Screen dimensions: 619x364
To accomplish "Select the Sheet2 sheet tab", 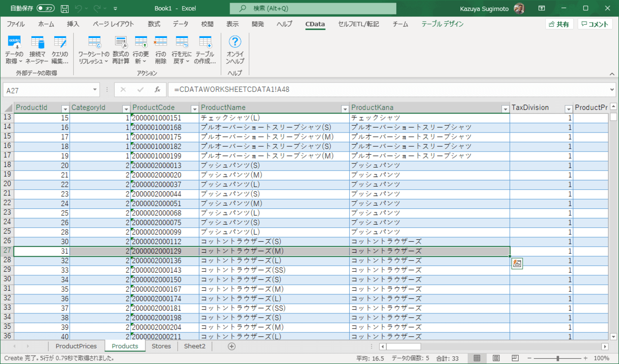I will (x=195, y=346).
